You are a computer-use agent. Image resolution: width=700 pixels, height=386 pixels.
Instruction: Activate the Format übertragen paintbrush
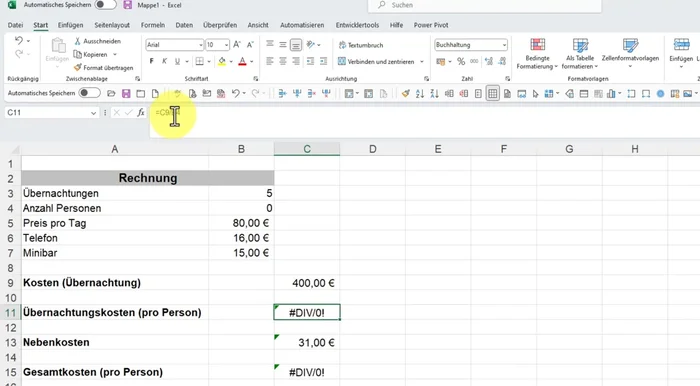78,67
